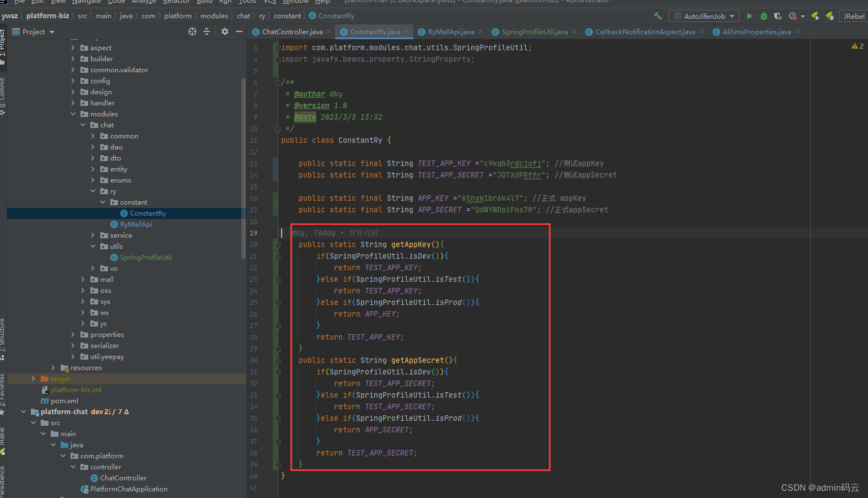Click the RyMallApi class file icon
The height and width of the screenshot is (498, 868).
[x=114, y=224]
